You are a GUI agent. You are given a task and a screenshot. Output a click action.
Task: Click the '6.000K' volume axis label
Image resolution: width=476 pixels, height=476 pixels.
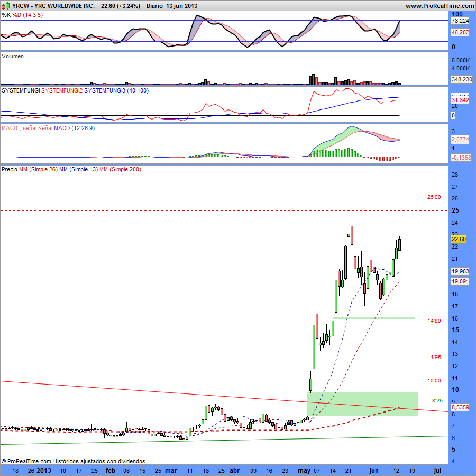tap(461, 60)
